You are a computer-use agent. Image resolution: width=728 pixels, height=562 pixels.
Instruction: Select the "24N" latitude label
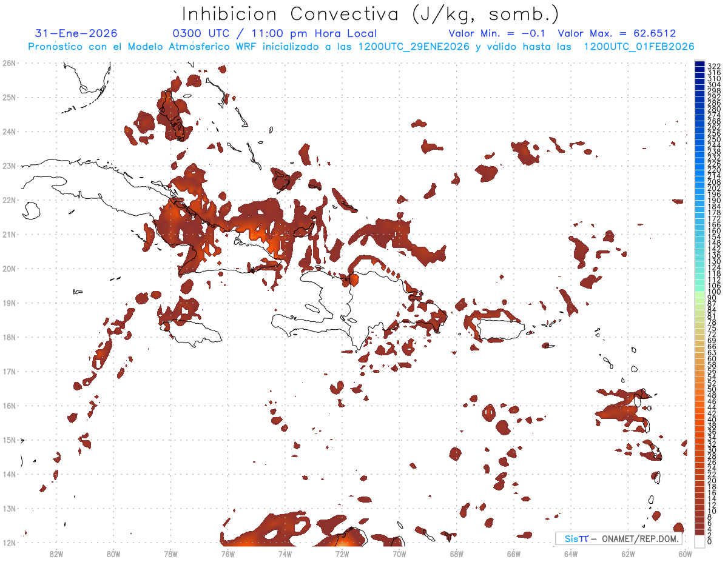coord(8,132)
